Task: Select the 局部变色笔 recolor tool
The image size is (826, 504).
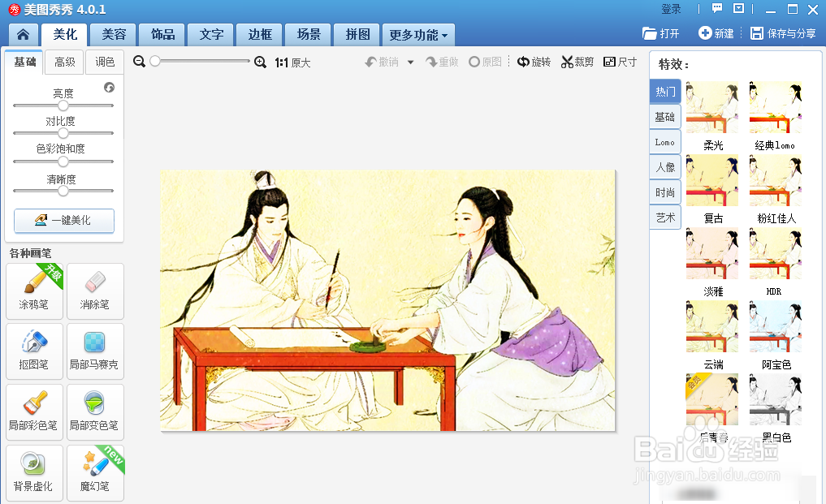Action: click(95, 411)
